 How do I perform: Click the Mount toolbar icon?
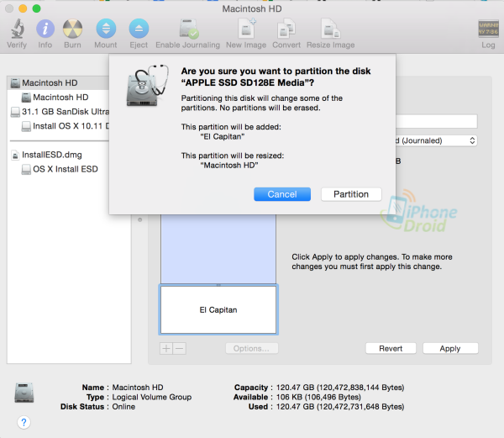tap(105, 30)
